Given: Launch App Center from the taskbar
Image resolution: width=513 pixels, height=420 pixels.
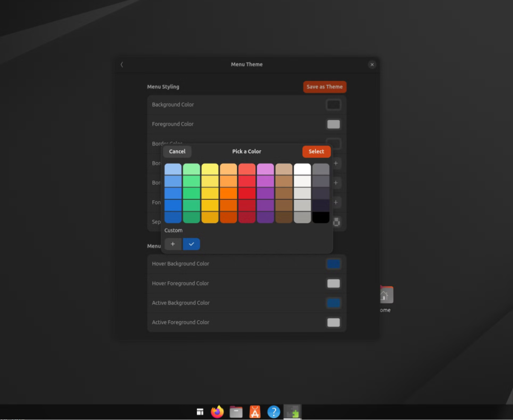Looking at the screenshot, I should click(254, 411).
